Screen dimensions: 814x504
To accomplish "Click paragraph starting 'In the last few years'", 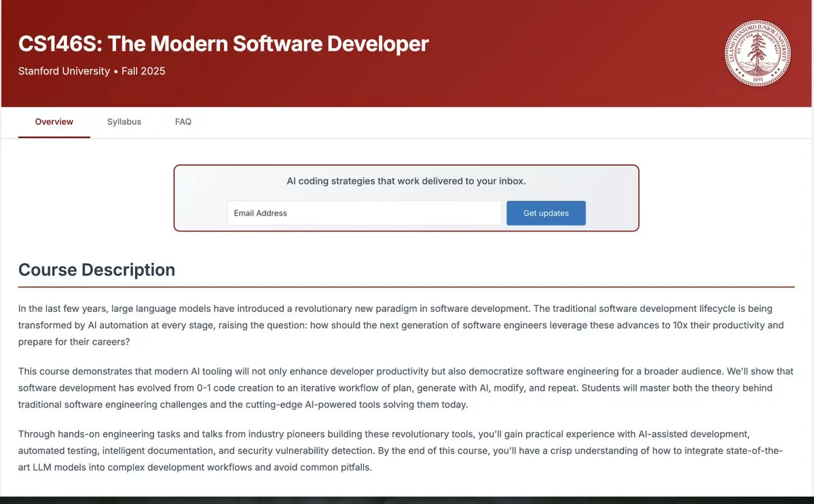I will point(401,325).
